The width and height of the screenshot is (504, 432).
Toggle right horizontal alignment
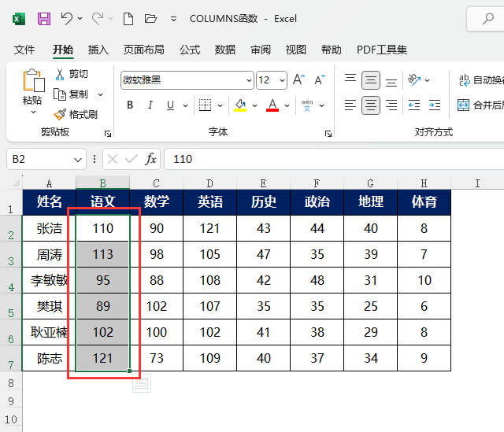click(391, 105)
